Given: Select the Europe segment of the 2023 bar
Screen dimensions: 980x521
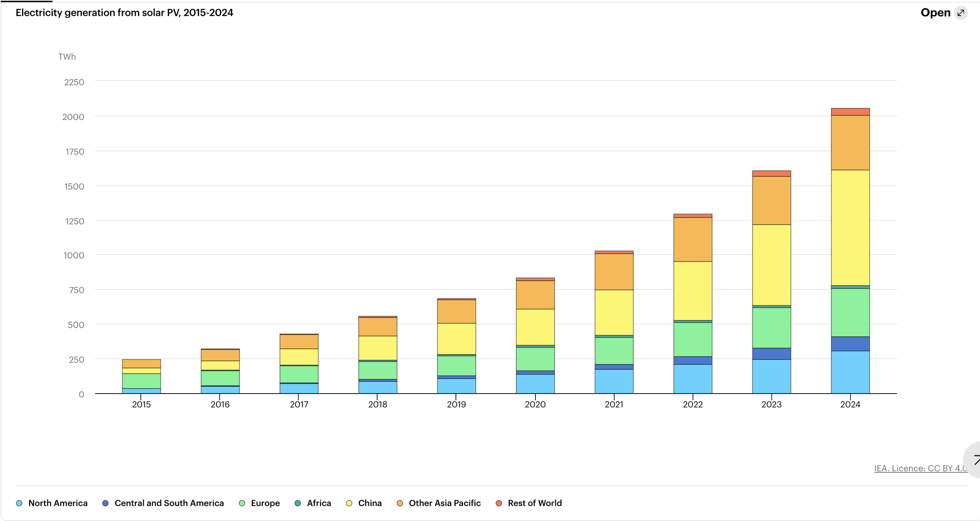Looking at the screenshot, I should coord(771,328).
